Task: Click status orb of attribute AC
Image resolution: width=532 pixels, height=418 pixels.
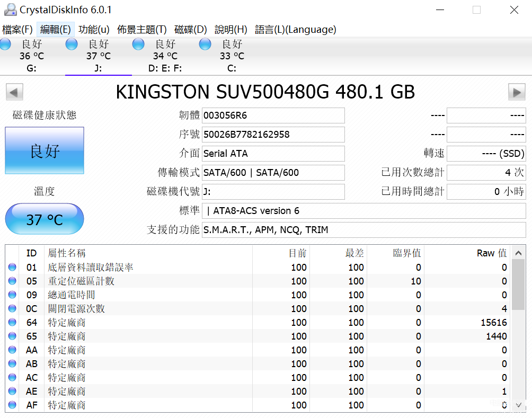Action: point(12,377)
